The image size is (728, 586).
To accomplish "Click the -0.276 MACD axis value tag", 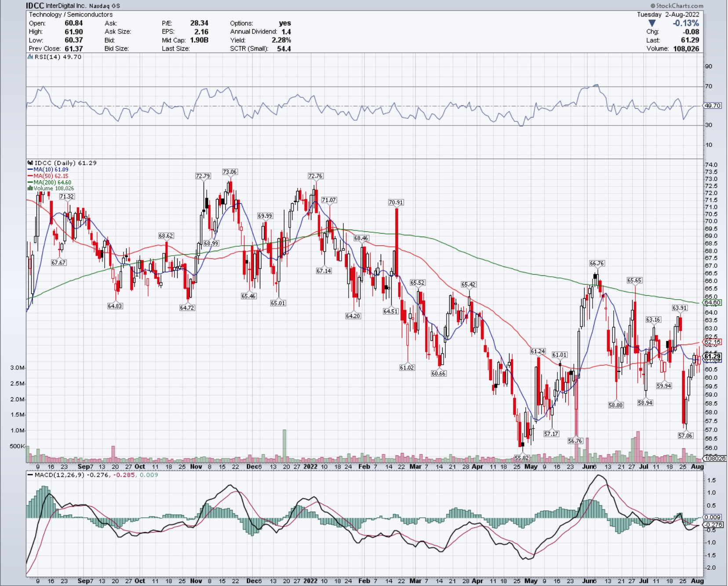I will click(713, 525).
